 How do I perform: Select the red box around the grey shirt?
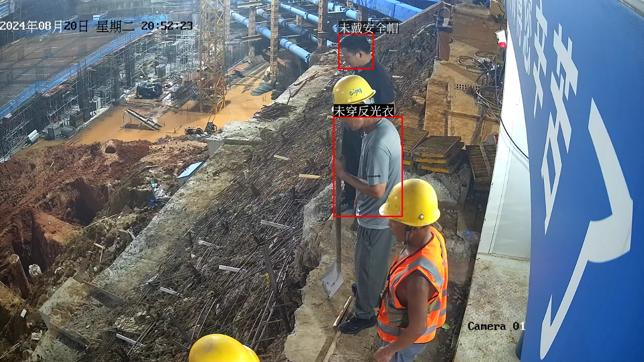point(368,166)
